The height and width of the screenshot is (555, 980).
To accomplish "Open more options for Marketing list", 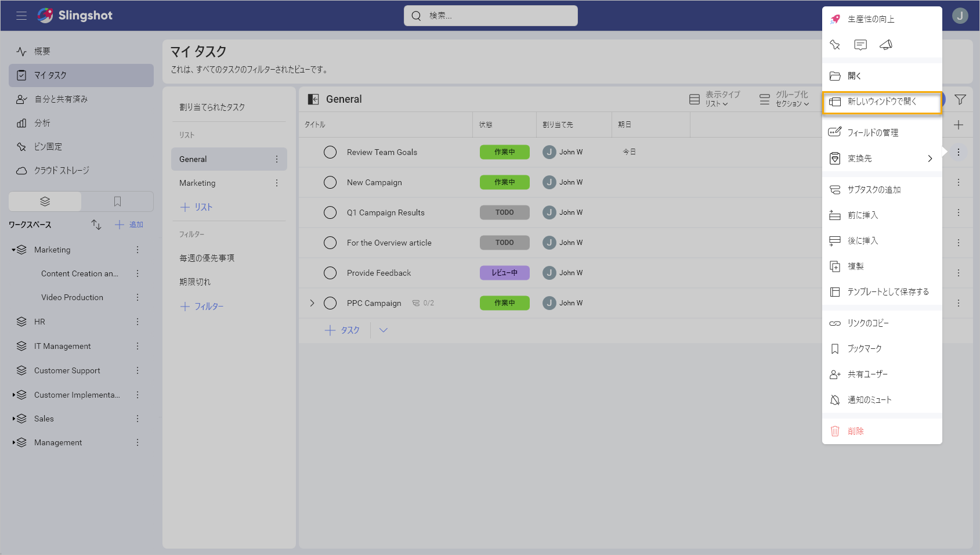I will click(277, 183).
